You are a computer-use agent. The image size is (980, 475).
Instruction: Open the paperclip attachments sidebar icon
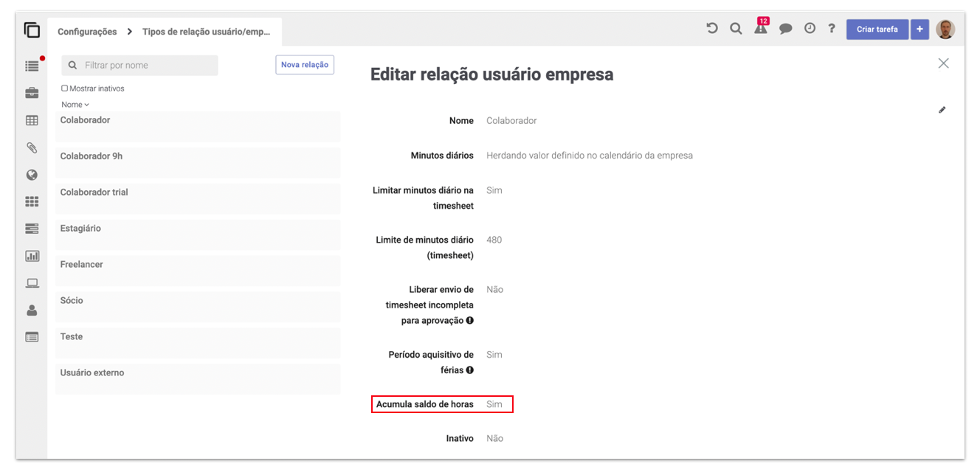[32, 148]
